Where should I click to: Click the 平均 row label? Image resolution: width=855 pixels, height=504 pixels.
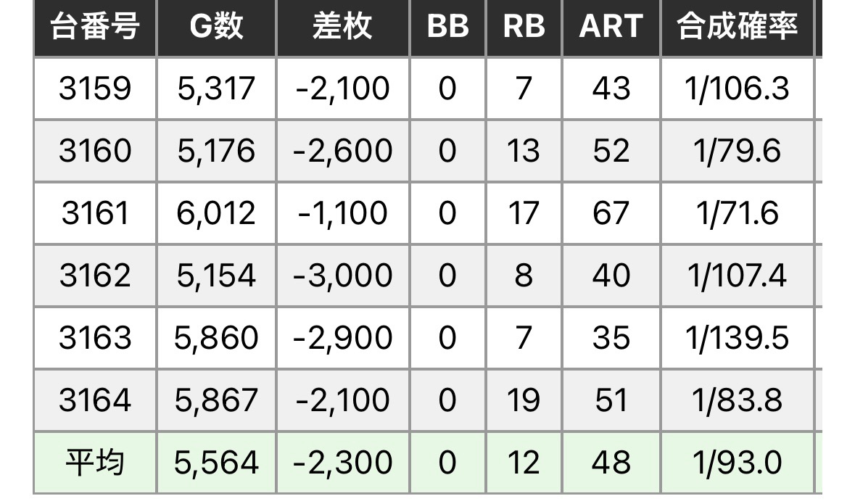point(94,463)
